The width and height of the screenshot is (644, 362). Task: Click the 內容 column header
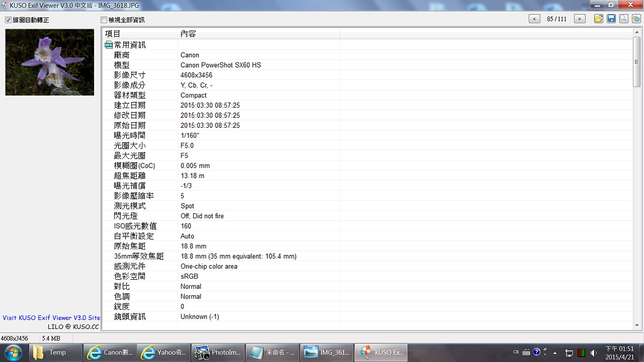pos(259,34)
